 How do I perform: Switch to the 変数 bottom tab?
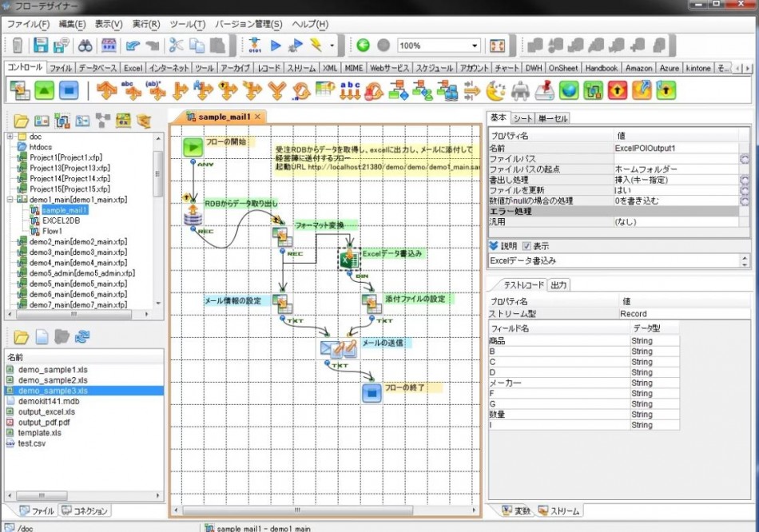click(516, 510)
